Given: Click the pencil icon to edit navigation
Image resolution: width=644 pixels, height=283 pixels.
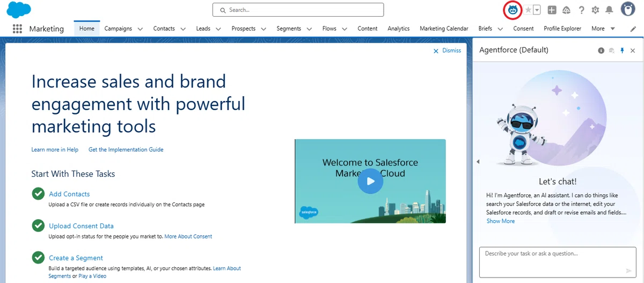Looking at the screenshot, I should tap(633, 29).
